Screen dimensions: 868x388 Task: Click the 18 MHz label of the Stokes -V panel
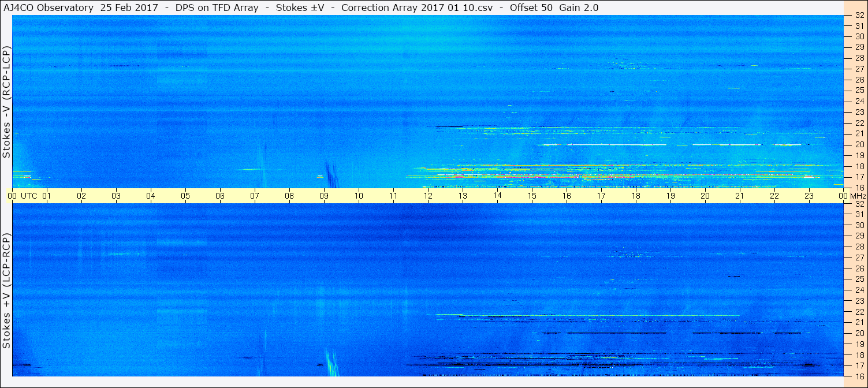pyautogui.click(x=859, y=166)
